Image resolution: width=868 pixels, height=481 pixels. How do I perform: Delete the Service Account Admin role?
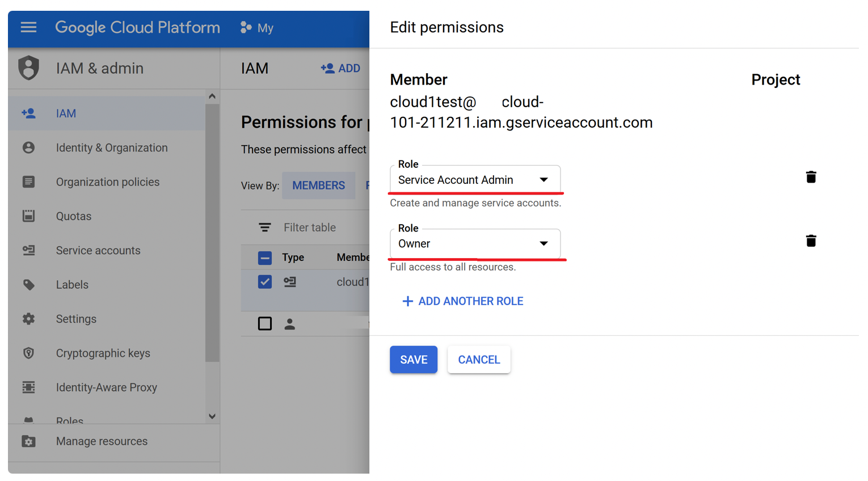pyautogui.click(x=811, y=177)
